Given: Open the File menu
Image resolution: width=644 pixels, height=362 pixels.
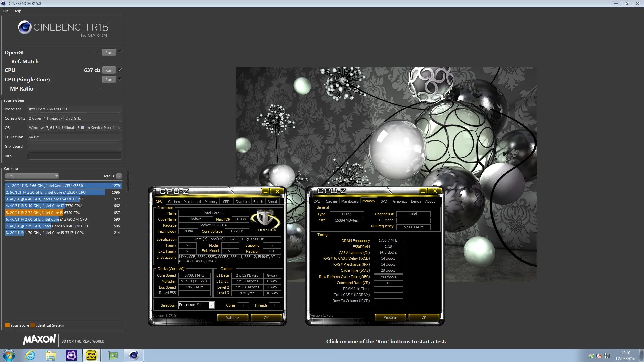Looking at the screenshot, I should click(6, 11).
